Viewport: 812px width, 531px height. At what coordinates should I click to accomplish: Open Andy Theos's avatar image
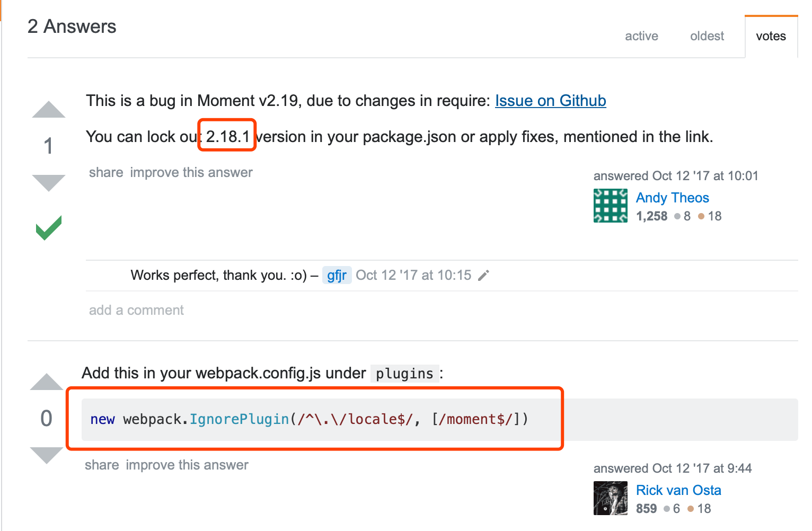click(610, 206)
